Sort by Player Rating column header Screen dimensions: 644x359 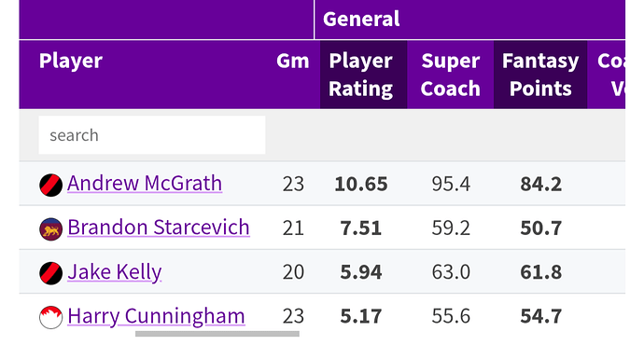pos(363,75)
